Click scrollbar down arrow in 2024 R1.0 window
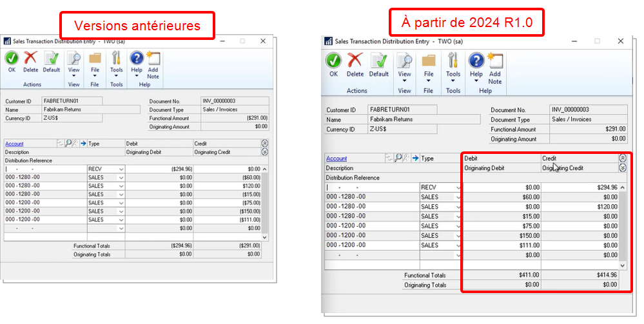This screenshot has width=644, height=324. point(623,265)
